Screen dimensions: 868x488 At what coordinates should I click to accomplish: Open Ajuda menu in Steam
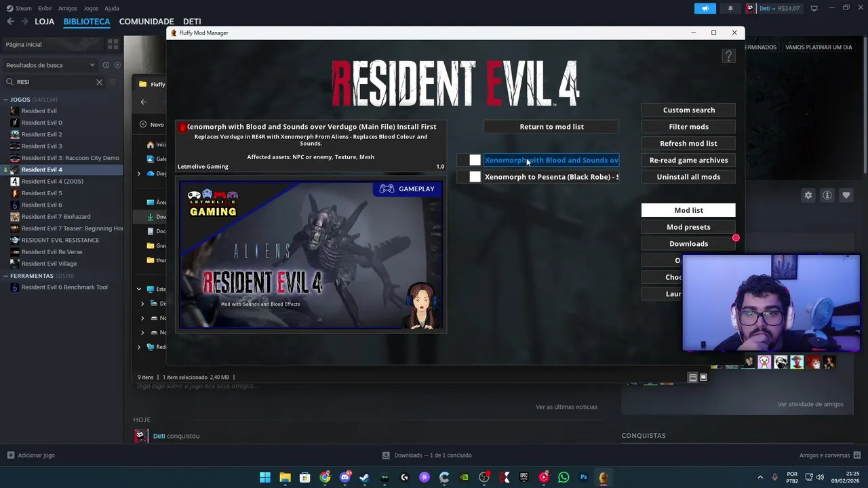coord(112,8)
